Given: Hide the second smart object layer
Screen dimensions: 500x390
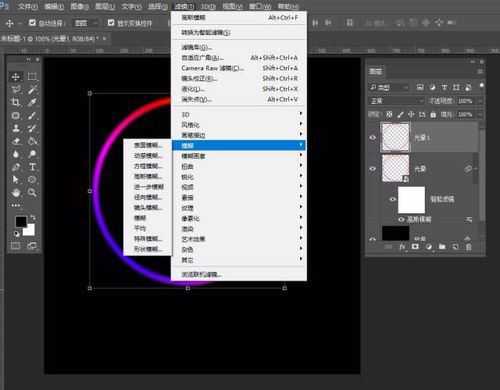Looking at the screenshot, I should coord(373,169).
